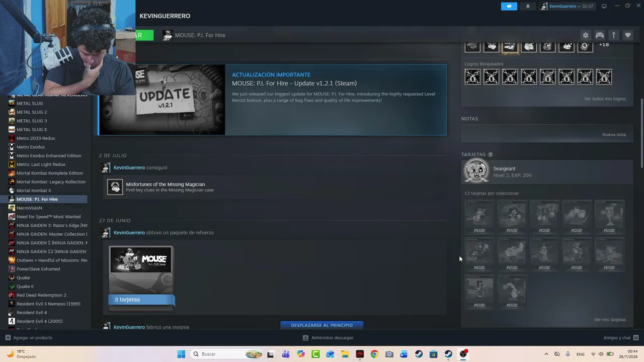Open MOUSE Update v1.2.1 (Steam) headline
The image size is (644, 362).
coord(294,83)
